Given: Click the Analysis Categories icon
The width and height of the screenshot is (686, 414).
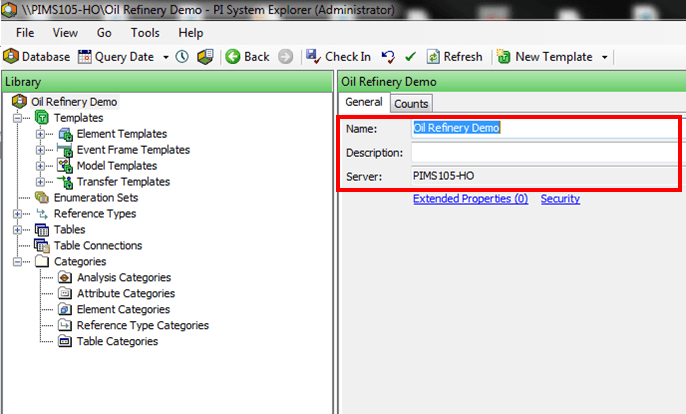Looking at the screenshot, I should (x=65, y=277).
